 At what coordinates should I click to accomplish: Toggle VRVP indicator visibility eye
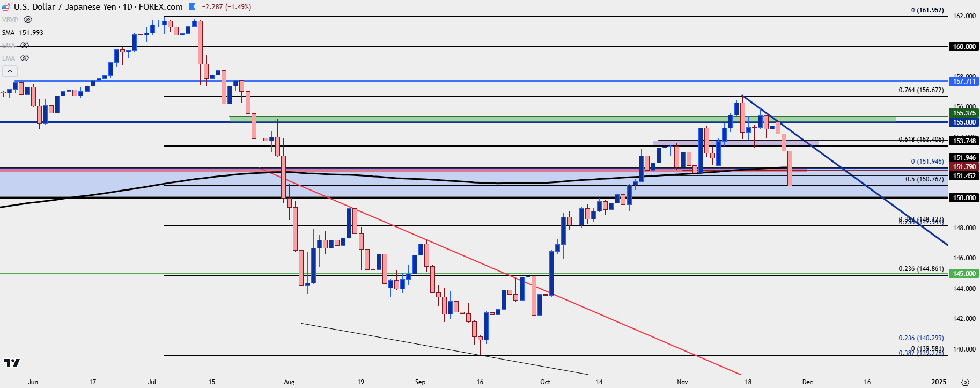(x=28, y=19)
